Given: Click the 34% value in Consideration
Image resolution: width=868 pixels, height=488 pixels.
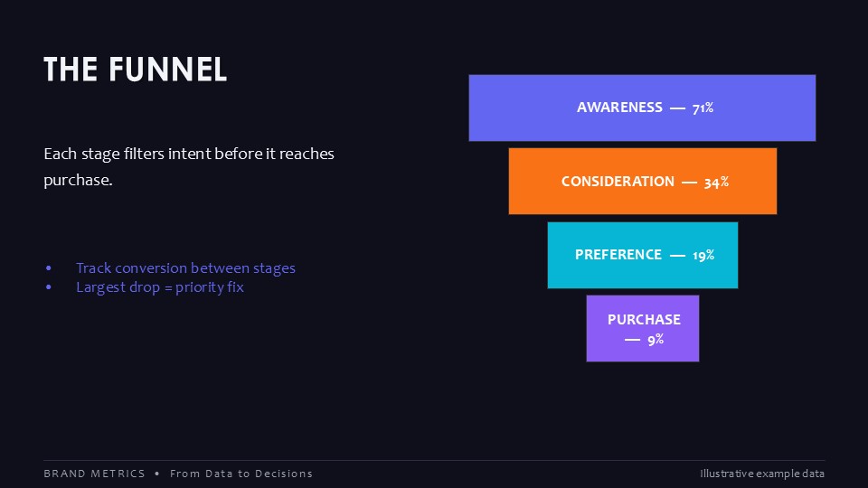Looking at the screenshot, I should [x=716, y=182].
